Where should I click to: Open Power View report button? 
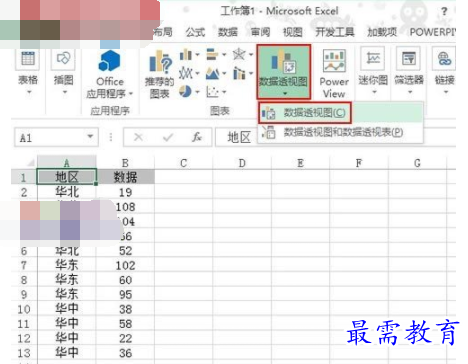pos(334,73)
